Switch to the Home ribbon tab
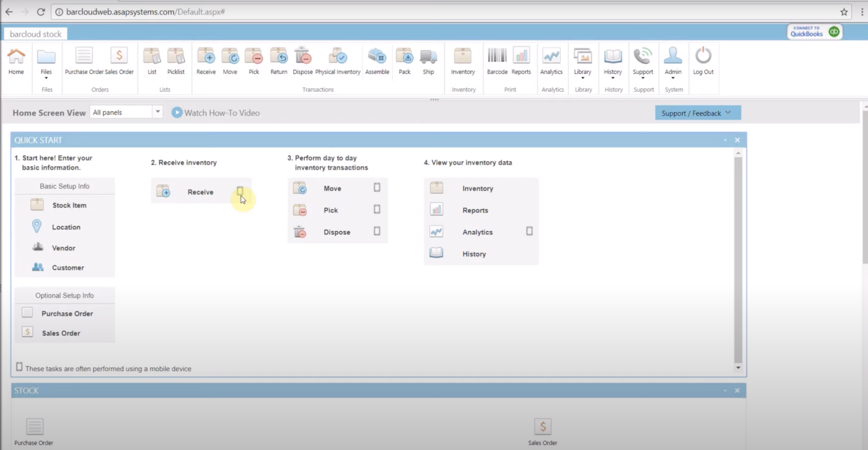This screenshot has width=868, height=450. click(16, 61)
